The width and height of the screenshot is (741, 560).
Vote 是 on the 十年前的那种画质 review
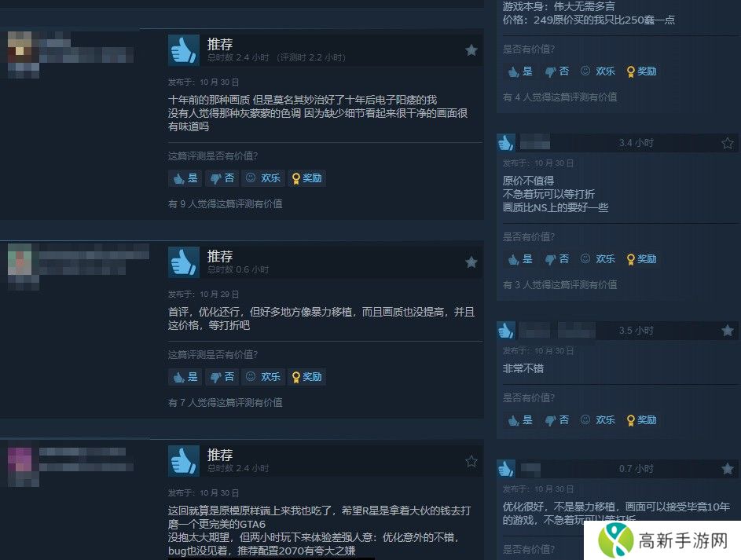185,178
